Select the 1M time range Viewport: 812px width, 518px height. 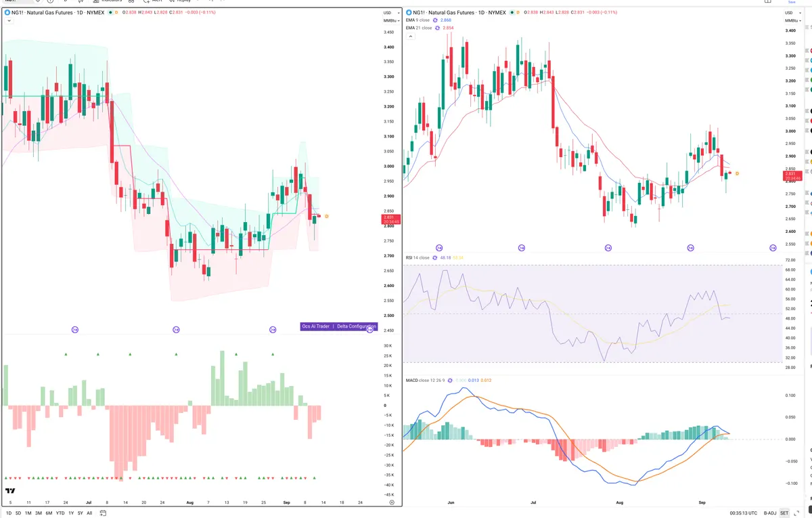tap(28, 513)
